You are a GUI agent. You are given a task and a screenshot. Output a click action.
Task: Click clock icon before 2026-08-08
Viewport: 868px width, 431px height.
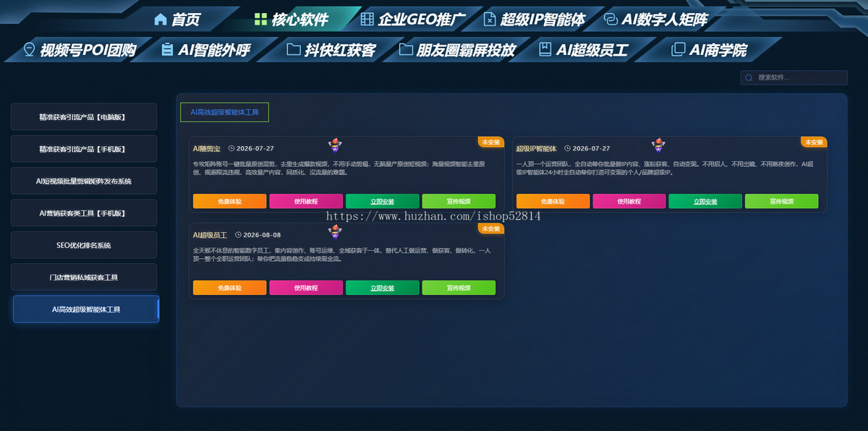tap(238, 235)
